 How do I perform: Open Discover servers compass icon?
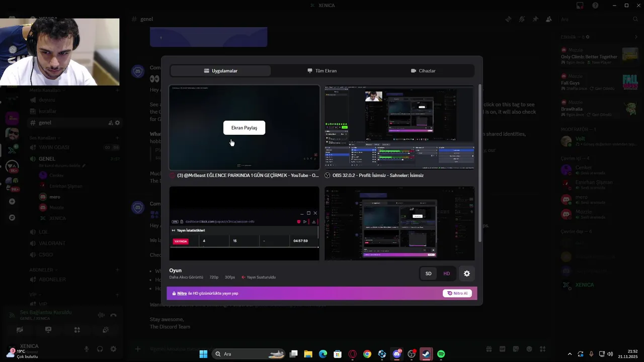[12, 218]
